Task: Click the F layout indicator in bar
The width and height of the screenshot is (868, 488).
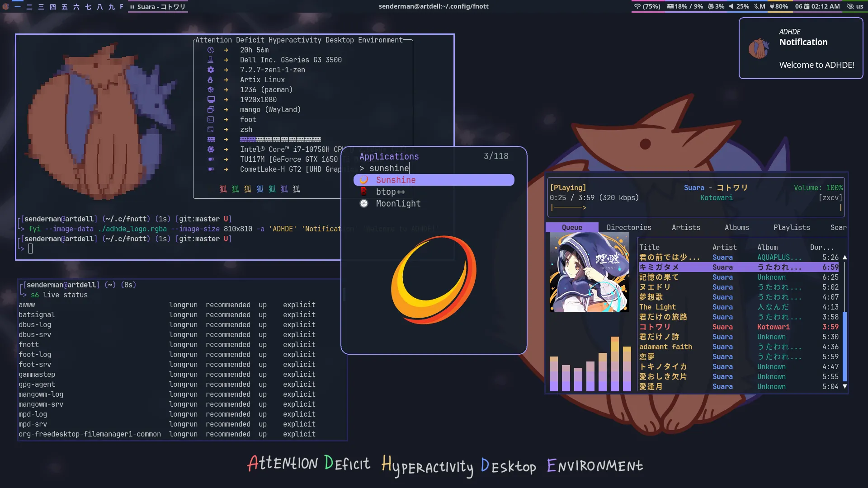Action: 122,7
